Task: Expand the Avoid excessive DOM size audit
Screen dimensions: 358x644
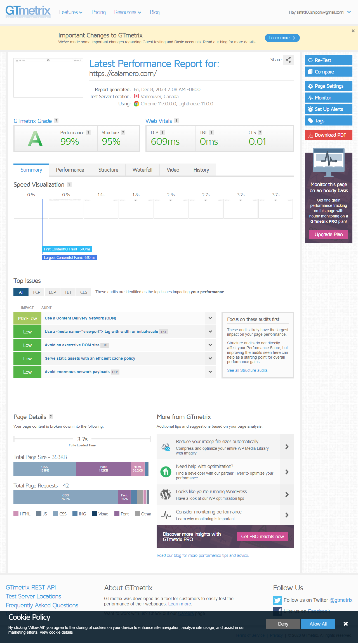Action: pos(210,345)
